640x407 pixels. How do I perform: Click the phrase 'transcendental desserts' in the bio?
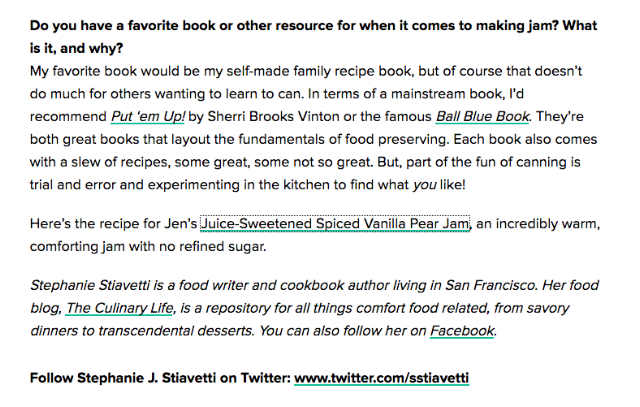point(176,331)
